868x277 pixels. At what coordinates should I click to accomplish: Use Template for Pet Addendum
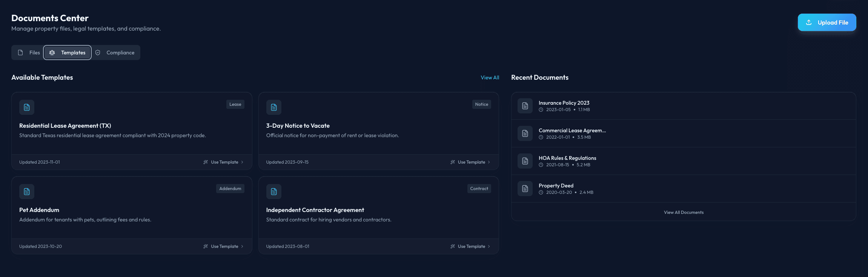coord(223,246)
